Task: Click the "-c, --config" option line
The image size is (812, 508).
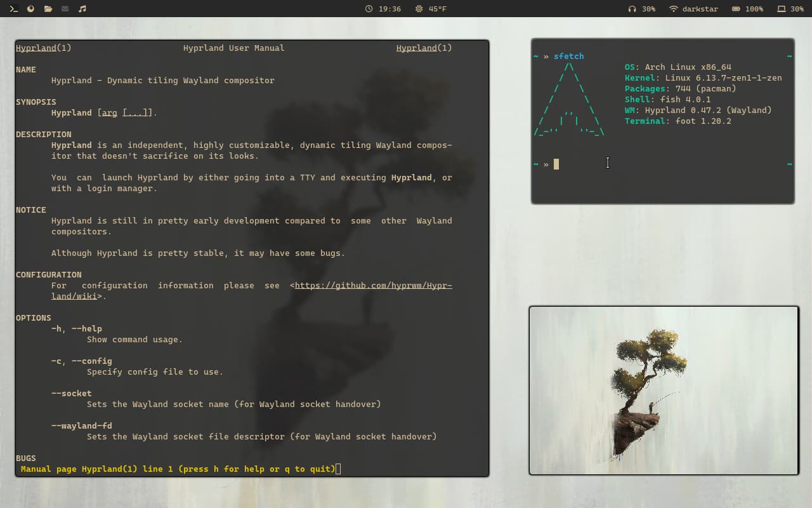Action: tap(82, 361)
